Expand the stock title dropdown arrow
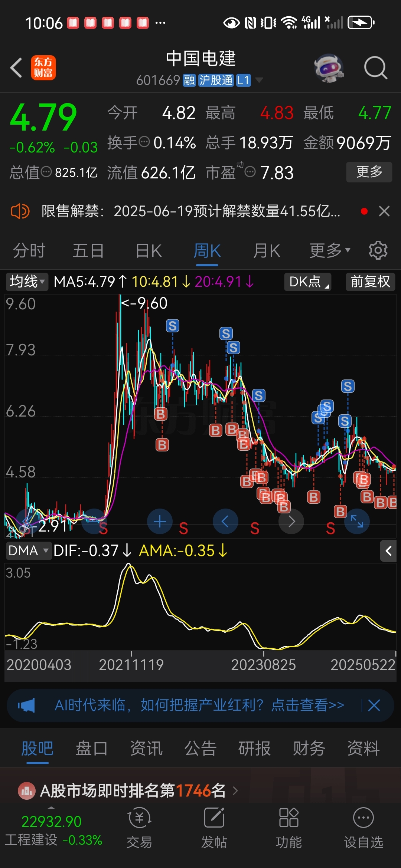 [x=259, y=80]
